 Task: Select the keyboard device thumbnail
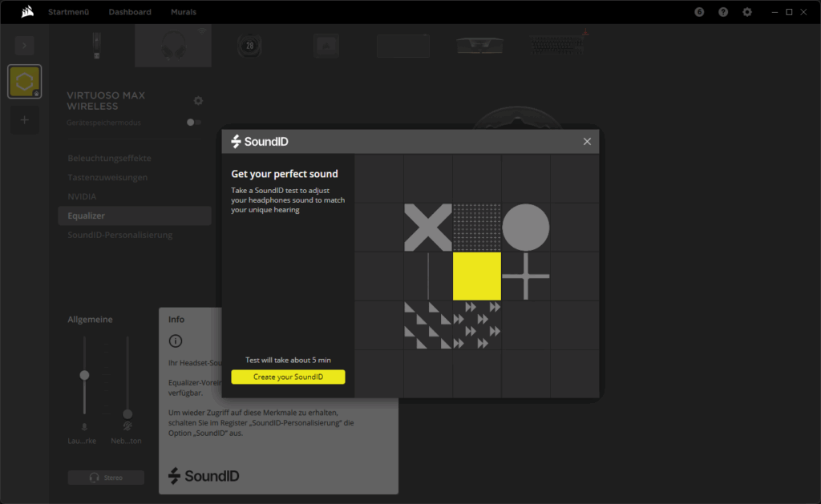[560, 46]
